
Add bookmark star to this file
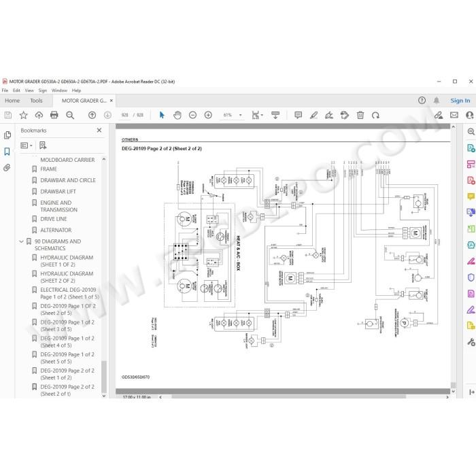[23, 115]
